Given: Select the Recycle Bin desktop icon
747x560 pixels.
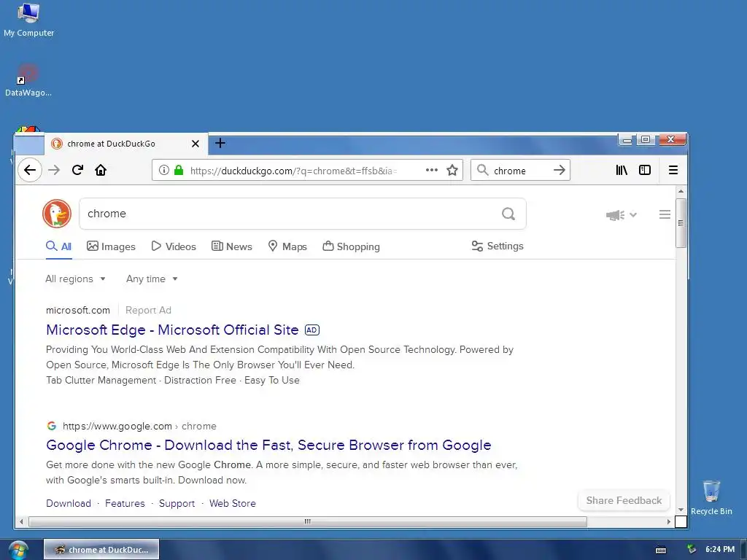Looking at the screenshot, I should 711,497.
